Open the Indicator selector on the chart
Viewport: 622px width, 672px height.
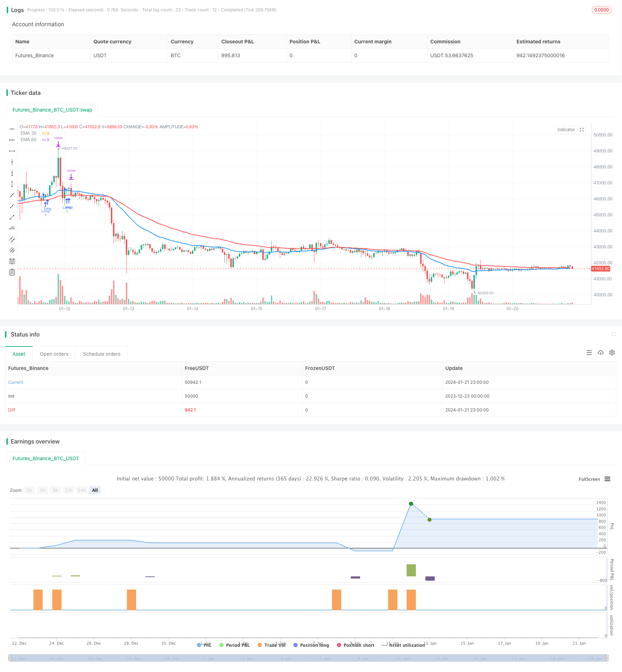click(566, 130)
